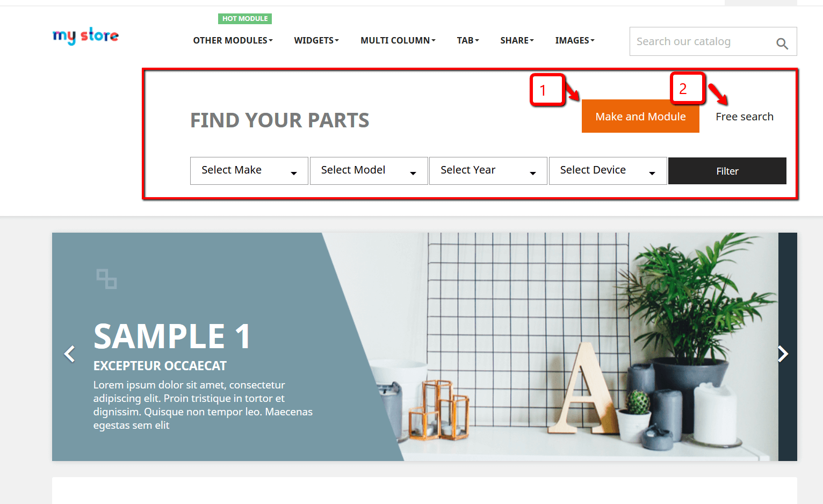Open the TAB menu
Screen dimensions: 823x504
click(468, 40)
